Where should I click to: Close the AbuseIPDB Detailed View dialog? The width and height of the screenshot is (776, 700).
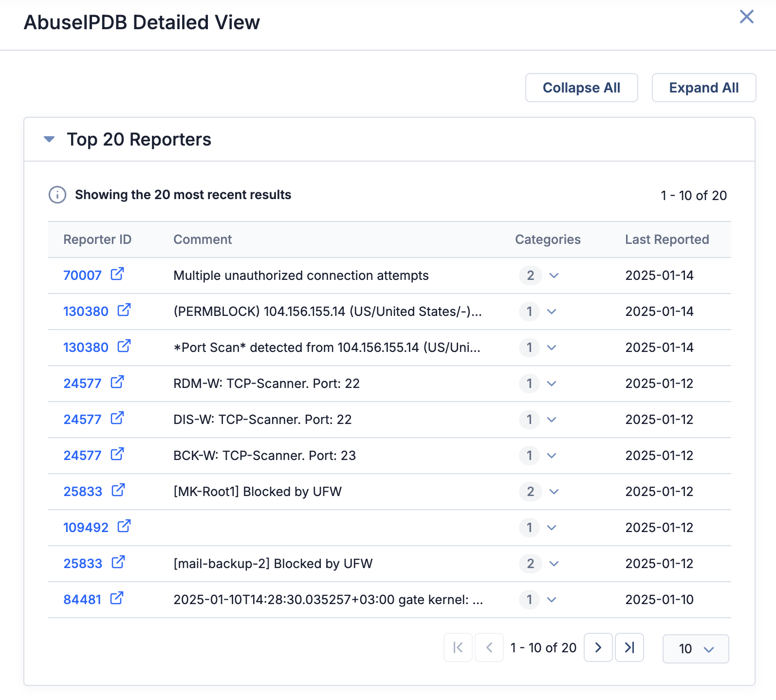(x=746, y=17)
